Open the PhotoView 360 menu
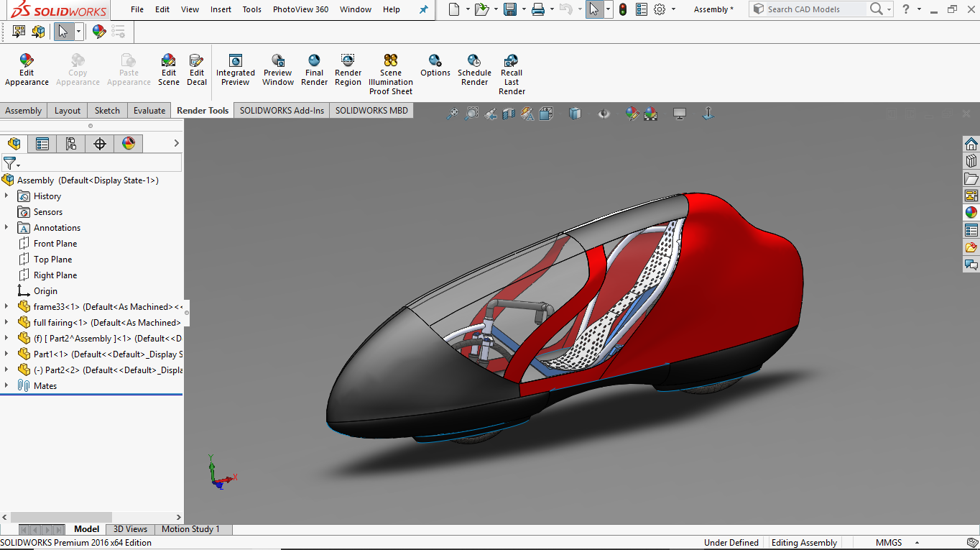Image resolution: width=980 pixels, height=550 pixels. pos(300,9)
